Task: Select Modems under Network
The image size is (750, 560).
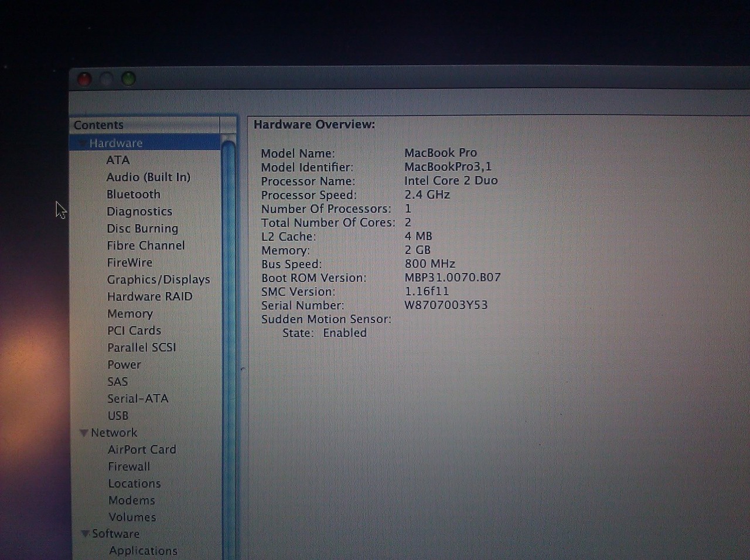Action: 132,500
